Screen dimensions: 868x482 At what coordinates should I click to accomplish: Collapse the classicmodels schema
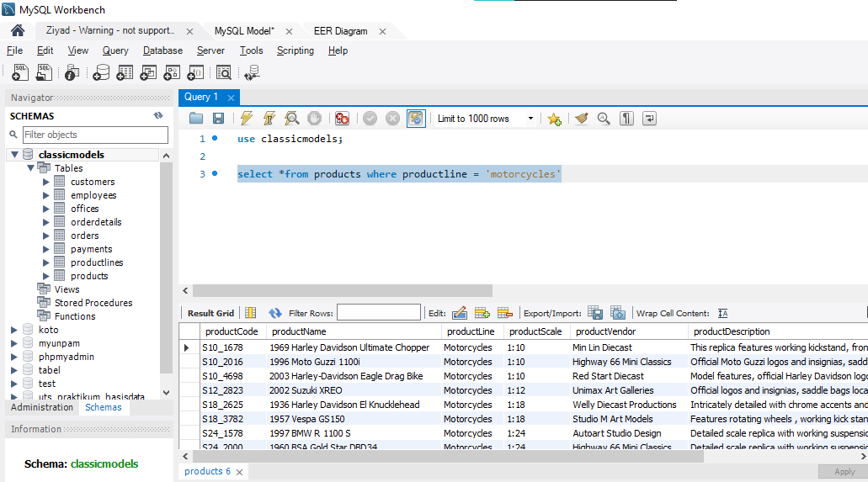(x=15, y=155)
